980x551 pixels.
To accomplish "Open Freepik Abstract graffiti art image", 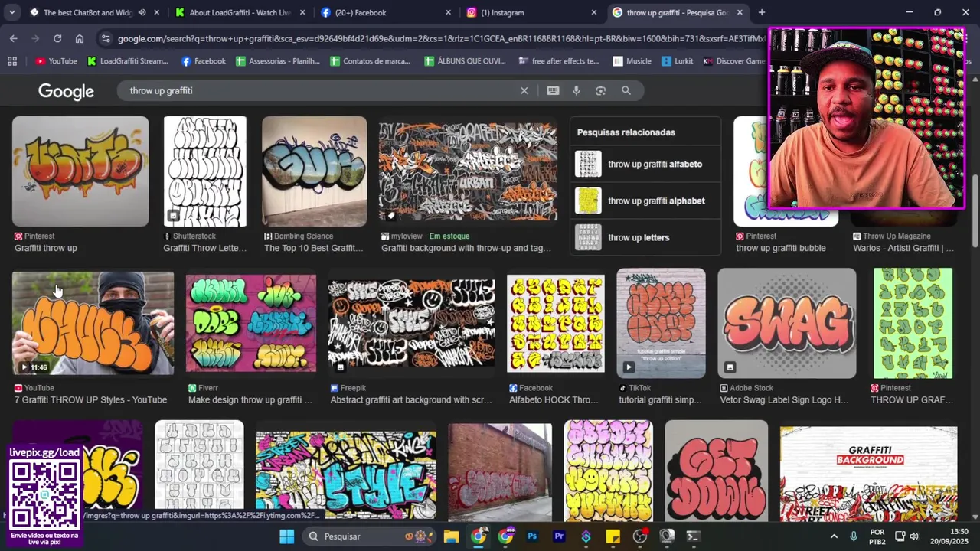I will [x=411, y=323].
